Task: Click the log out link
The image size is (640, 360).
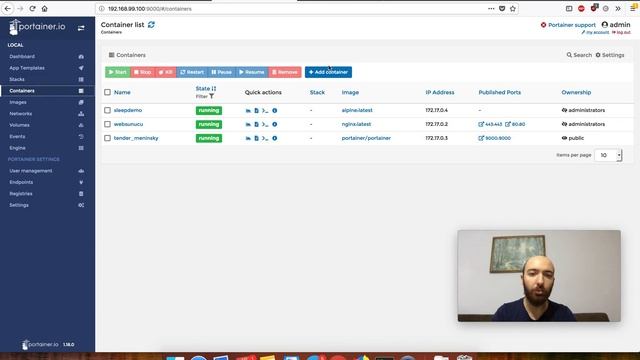Action: tap(621, 32)
